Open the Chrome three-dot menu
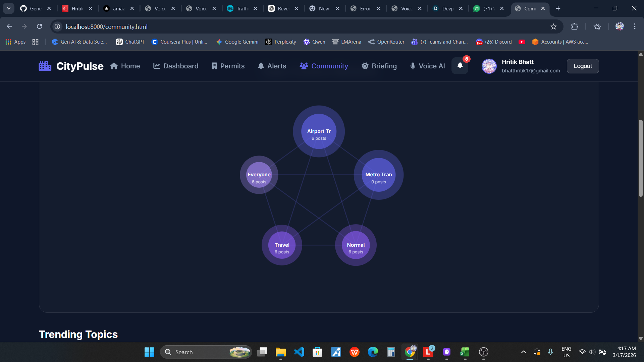Viewport: 644px width, 362px height. [635, 26]
